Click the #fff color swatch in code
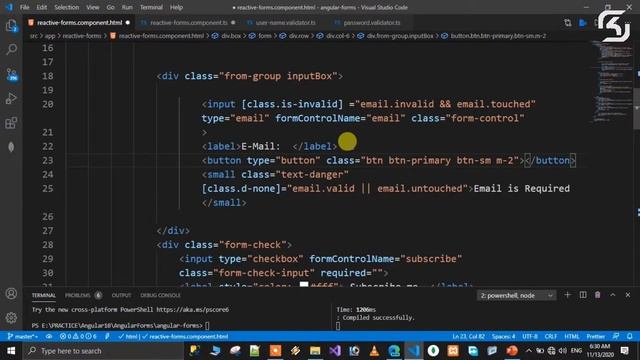The image size is (640, 360). coord(304,284)
